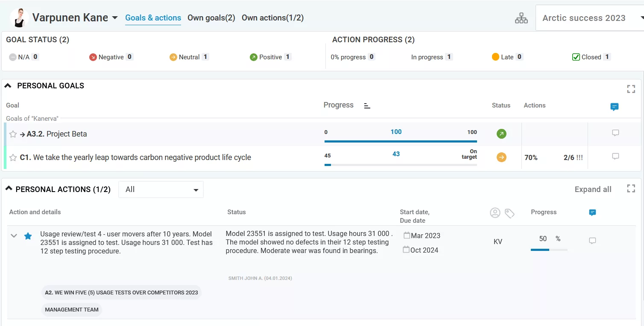This screenshot has height=326, width=644.
Task: Click the 50% action progress bar
Action: (549, 250)
